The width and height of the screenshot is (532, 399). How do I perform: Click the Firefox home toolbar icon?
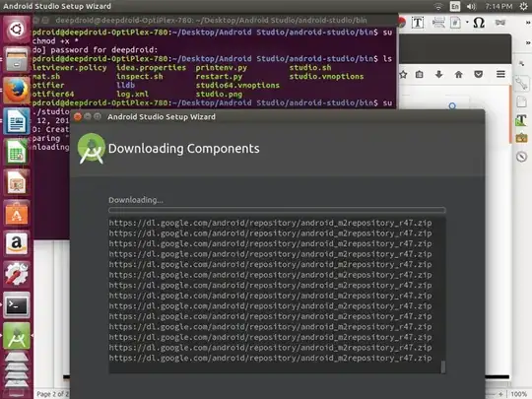pyautogui.click(x=459, y=74)
